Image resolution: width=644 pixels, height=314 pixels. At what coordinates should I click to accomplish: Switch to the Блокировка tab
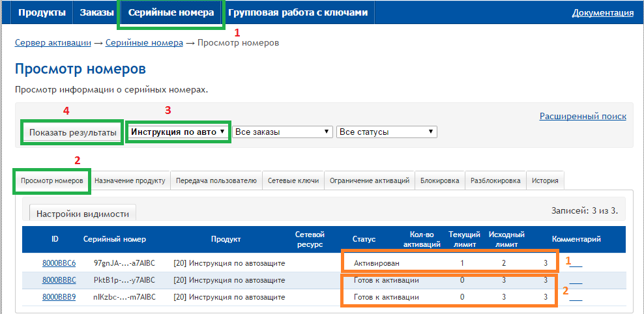[x=439, y=180]
